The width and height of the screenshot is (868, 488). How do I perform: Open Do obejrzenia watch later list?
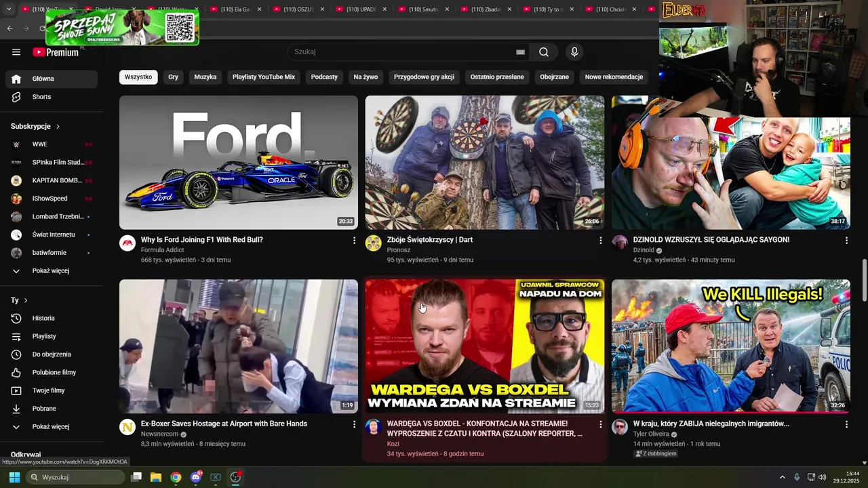click(x=52, y=354)
